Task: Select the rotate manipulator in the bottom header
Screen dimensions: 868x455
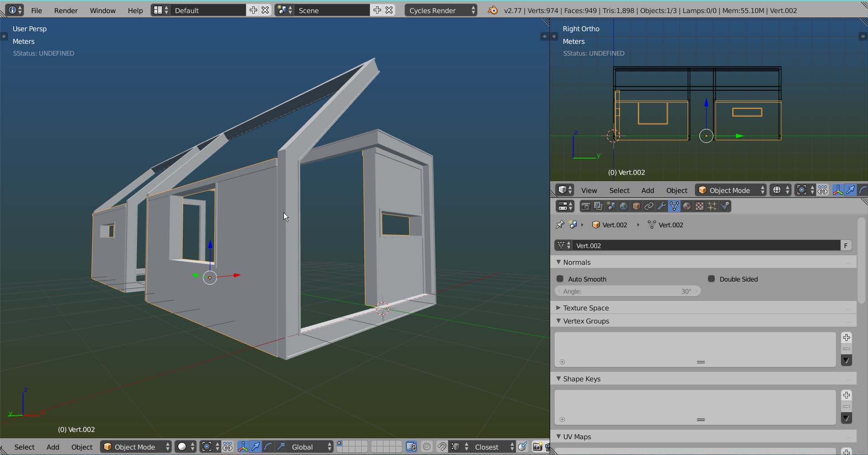Action: pos(268,447)
